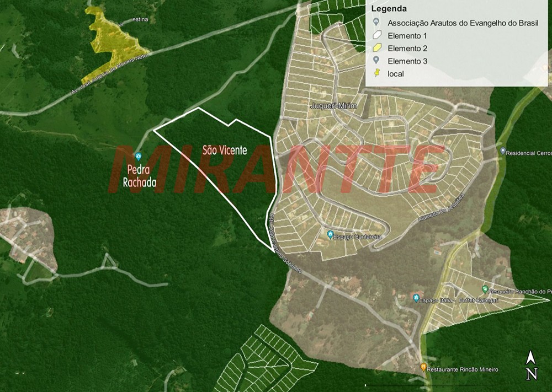Image resolution: width=552 pixels, height=392 pixels.
Task: Click the Legenda panel title
Action: 389,9
